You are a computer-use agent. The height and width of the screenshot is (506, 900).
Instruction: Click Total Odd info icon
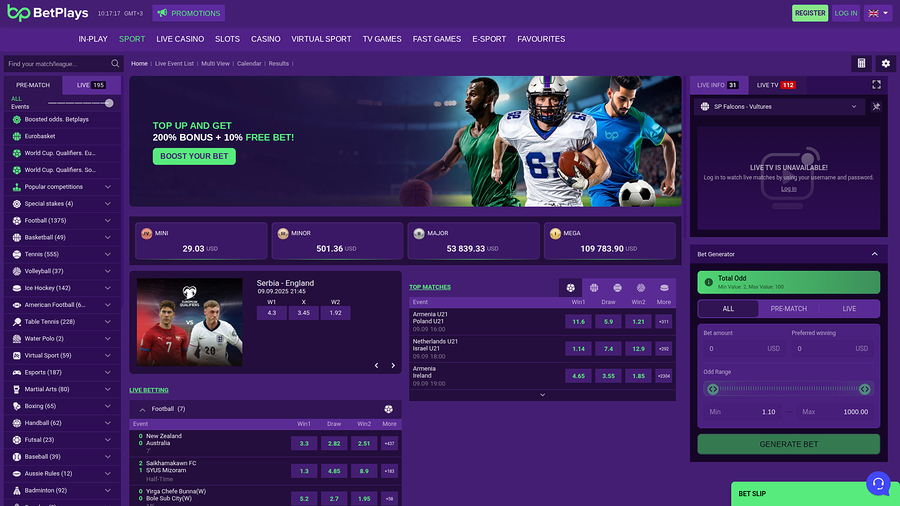coord(708,282)
